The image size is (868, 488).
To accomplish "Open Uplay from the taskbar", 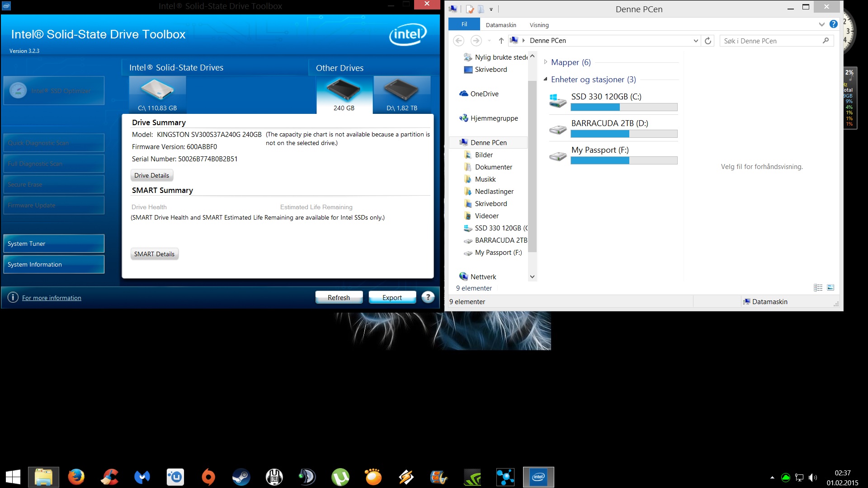I will [x=175, y=477].
